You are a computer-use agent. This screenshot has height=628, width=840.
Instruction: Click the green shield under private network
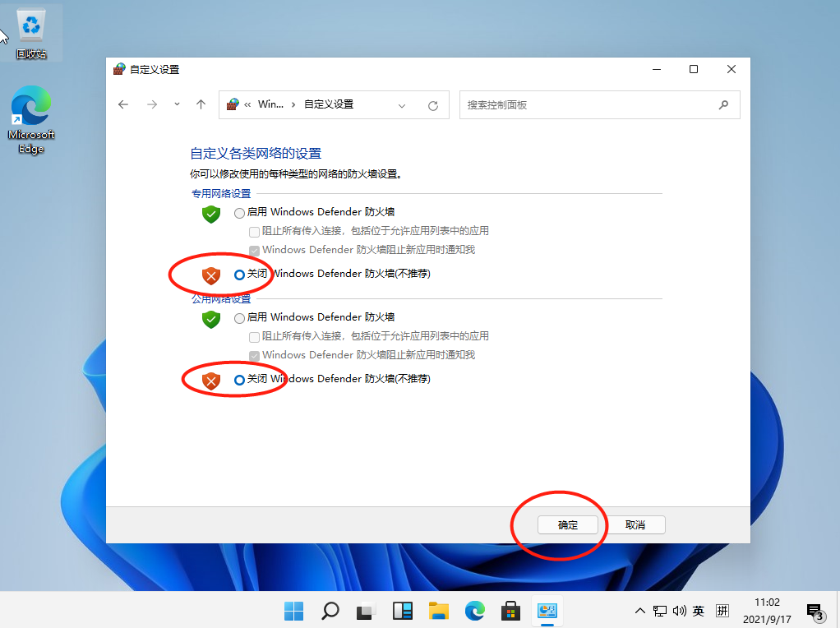[x=211, y=215]
